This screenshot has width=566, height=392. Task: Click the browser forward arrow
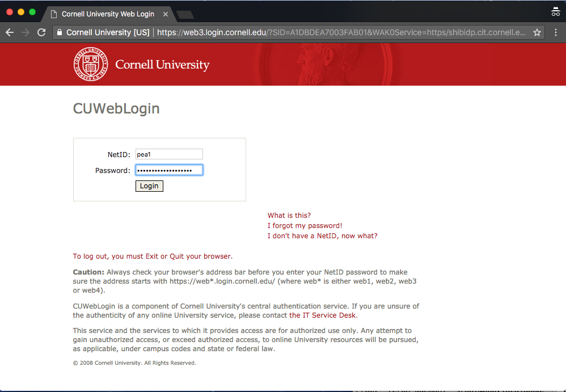(26, 32)
